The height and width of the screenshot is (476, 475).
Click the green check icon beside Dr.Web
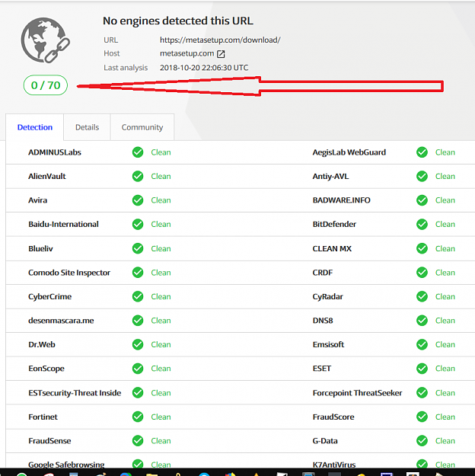138,344
